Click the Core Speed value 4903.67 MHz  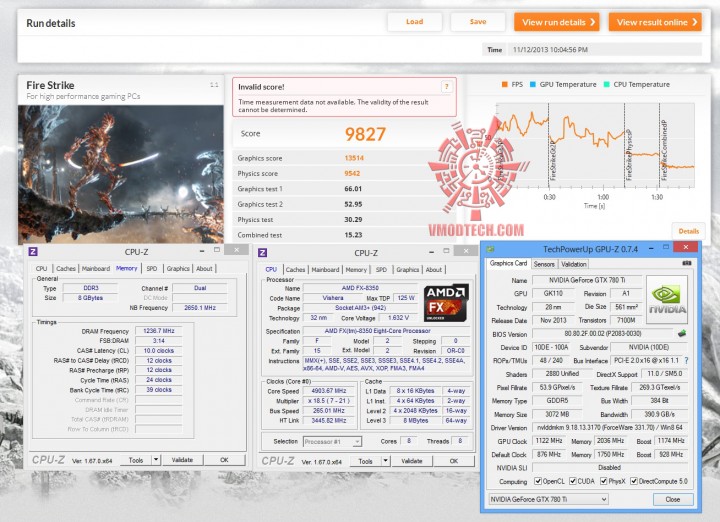pyautogui.click(x=329, y=391)
